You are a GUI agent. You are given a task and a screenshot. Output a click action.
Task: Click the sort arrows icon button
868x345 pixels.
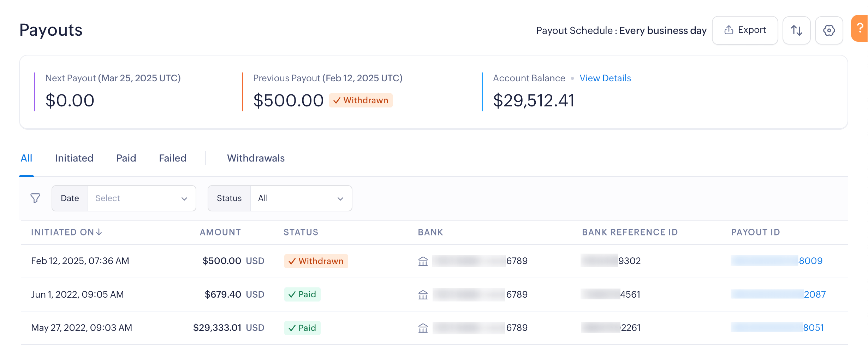click(796, 30)
